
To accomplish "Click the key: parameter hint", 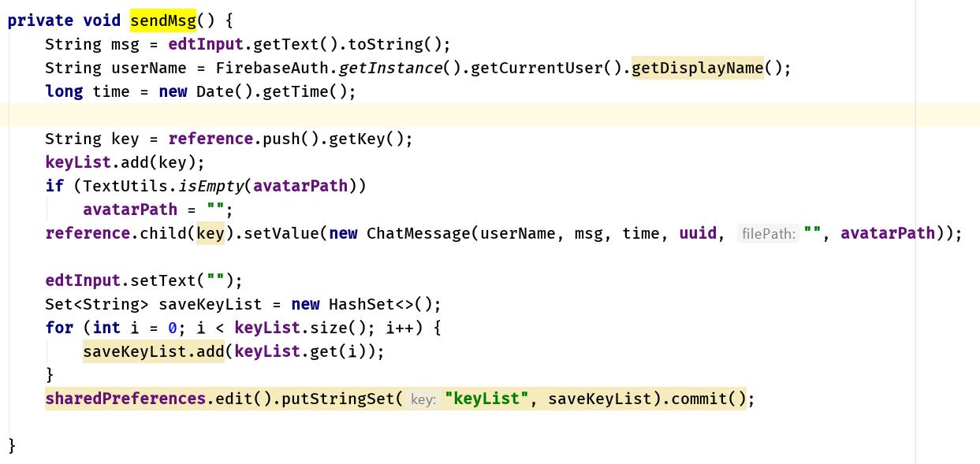I will [x=423, y=399].
